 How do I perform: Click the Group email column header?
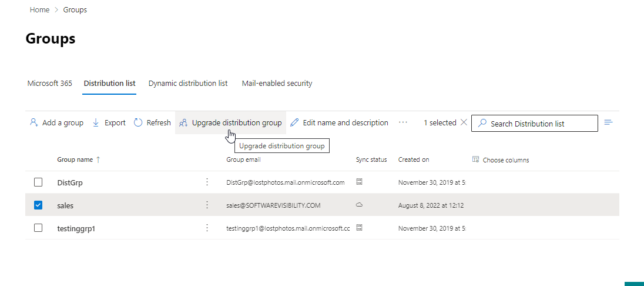tap(243, 159)
